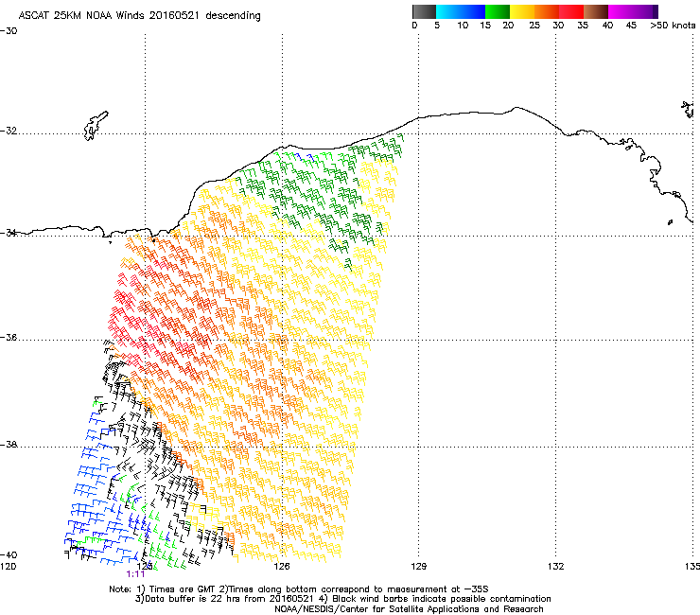Click the '129' longitude axis label
This screenshot has height=615, width=700.
coord(418,567)
